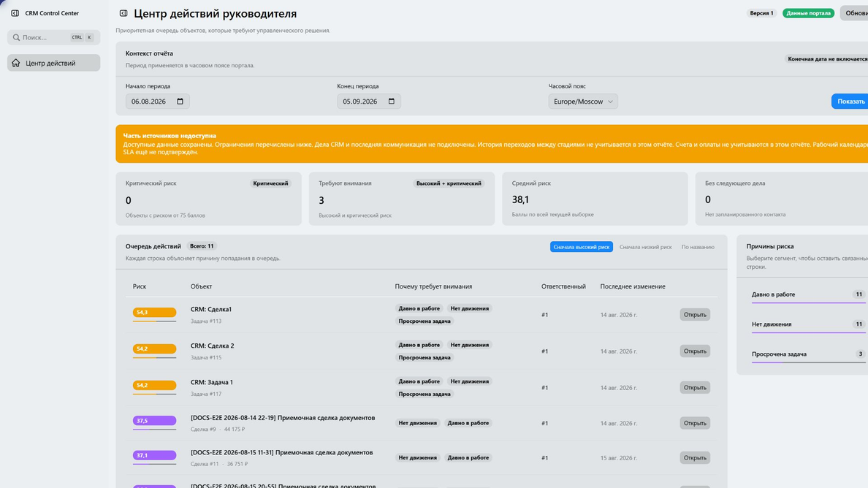Click the Критический badge
The width and height of the screenshot is (868, 488).
coord(270,183)
